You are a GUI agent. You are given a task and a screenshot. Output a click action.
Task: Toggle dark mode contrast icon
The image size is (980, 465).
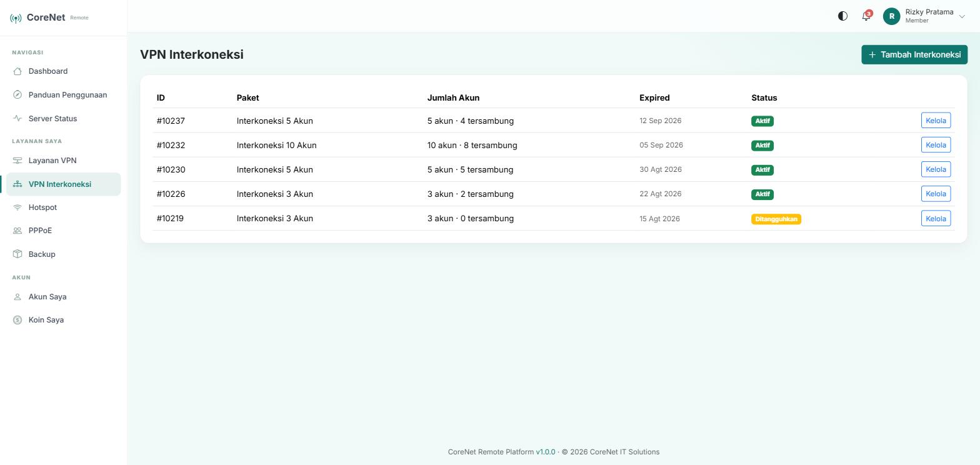842,16
